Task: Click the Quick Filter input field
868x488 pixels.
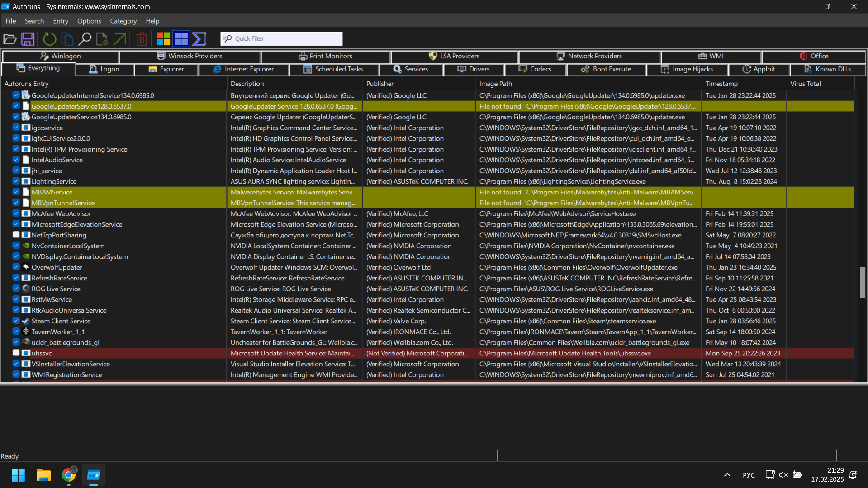Action: click(x=281, y=38)
